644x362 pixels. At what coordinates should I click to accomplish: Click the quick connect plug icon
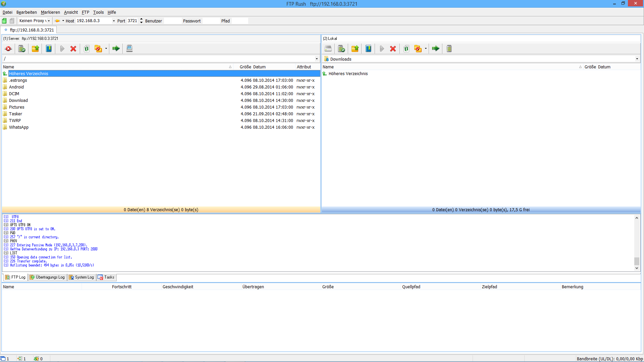[x=57, y=21]
